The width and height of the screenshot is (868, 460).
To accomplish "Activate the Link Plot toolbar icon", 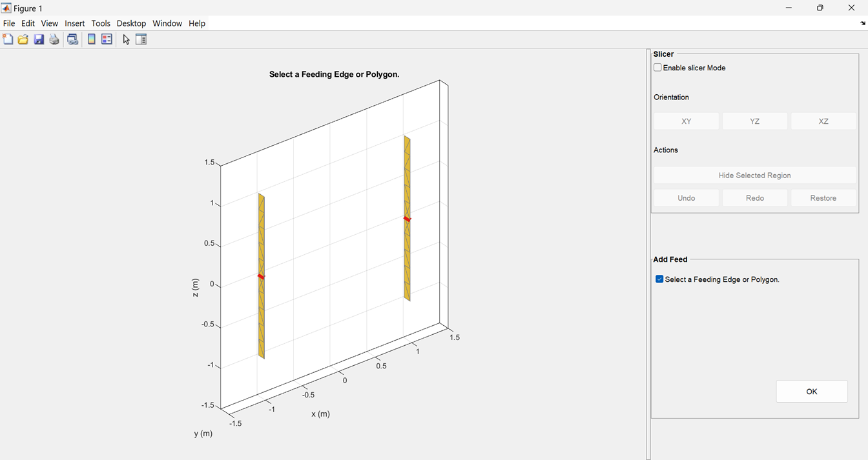I will tap(72, 39).
